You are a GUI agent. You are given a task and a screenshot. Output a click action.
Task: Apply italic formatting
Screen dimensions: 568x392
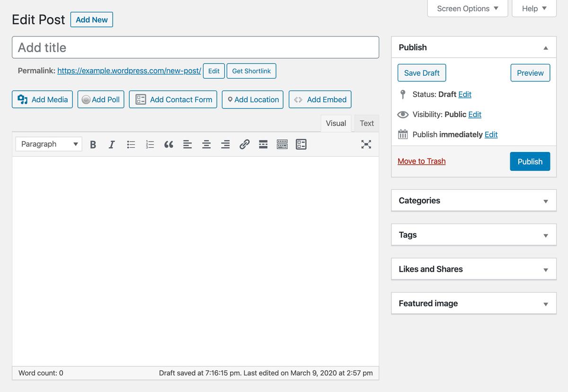coord(112,144)
